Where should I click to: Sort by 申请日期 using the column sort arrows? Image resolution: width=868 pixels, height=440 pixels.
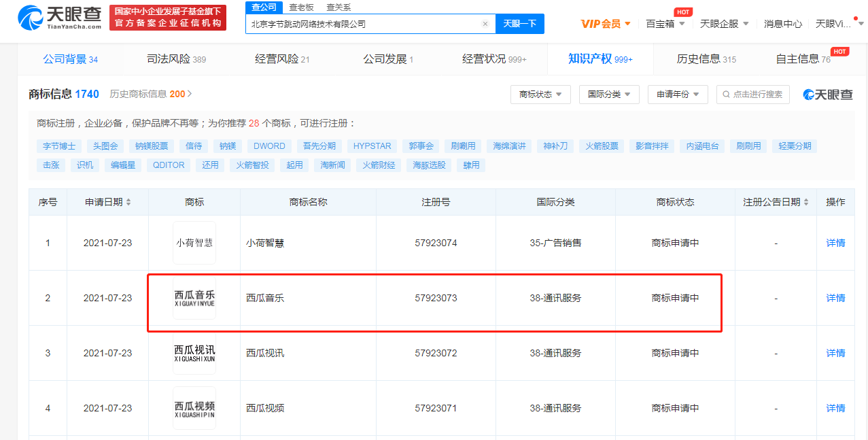point(128,203)
